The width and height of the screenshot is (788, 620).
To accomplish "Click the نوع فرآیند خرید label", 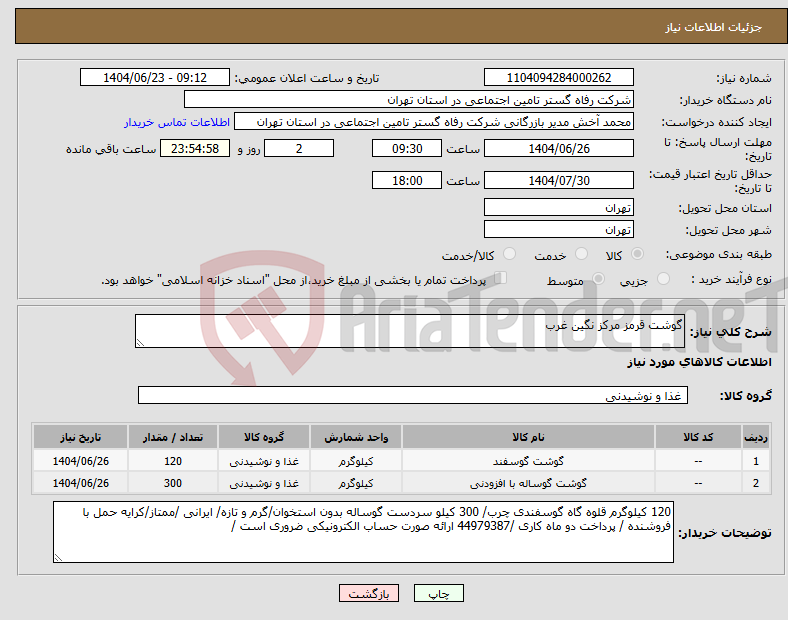I will [732, 279].
